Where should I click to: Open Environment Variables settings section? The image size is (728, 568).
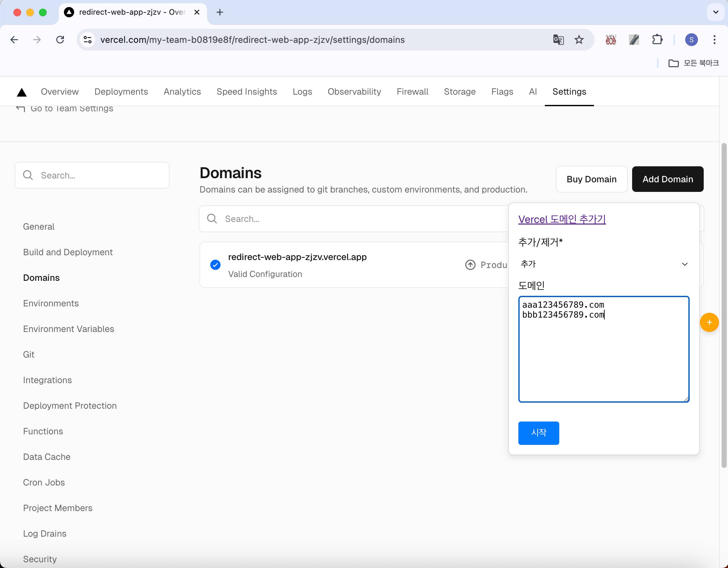(68, 329)
